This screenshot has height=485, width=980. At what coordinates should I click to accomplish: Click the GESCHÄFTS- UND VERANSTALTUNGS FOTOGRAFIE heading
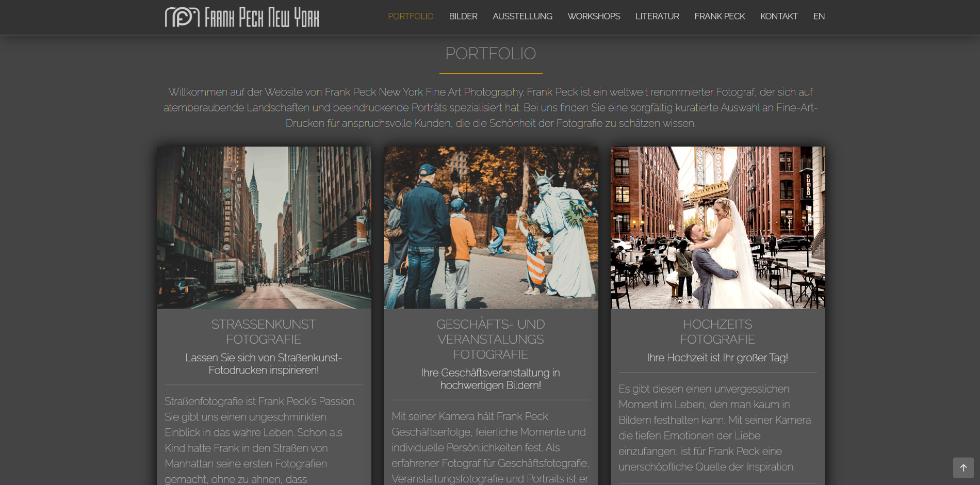(x=491, y=339)
